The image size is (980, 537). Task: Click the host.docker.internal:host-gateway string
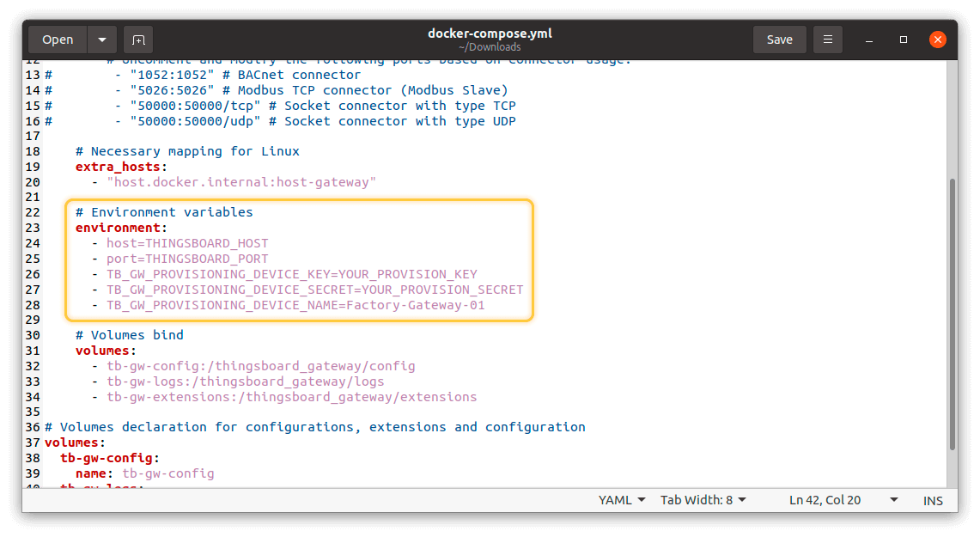tap(241, 181)
